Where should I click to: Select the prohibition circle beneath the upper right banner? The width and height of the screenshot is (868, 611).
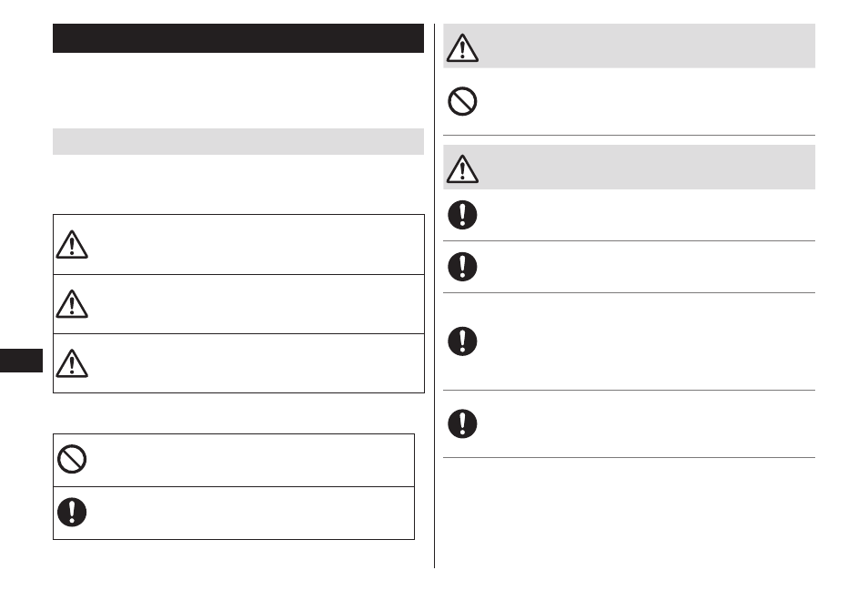462,101
